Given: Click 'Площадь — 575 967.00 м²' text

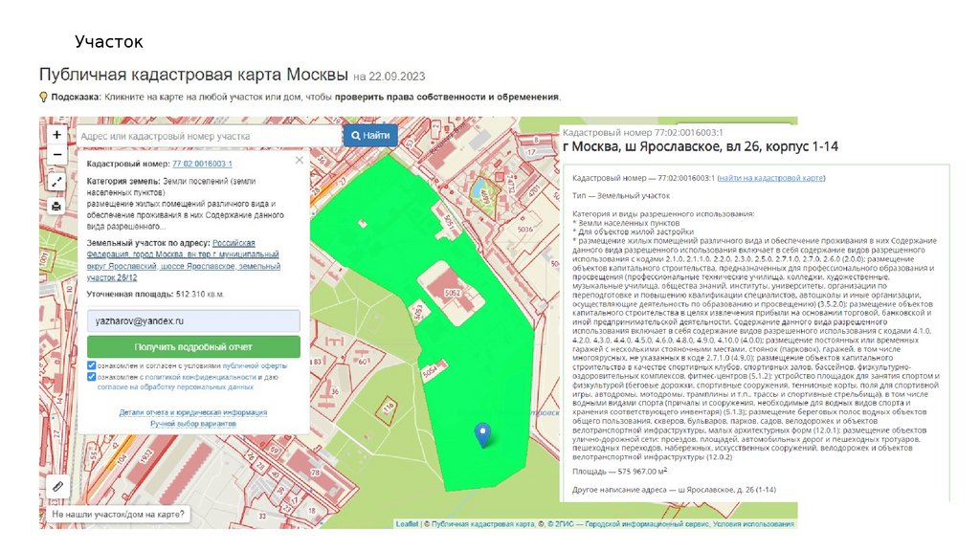Looking at the screenshot, I should (620, 472).
